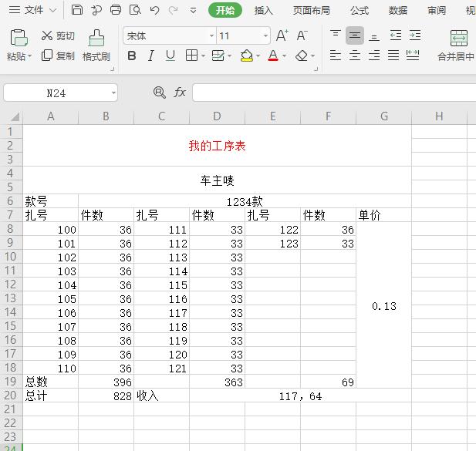
Task: Click the Merge and Center icon
Action: coord(458,38)
